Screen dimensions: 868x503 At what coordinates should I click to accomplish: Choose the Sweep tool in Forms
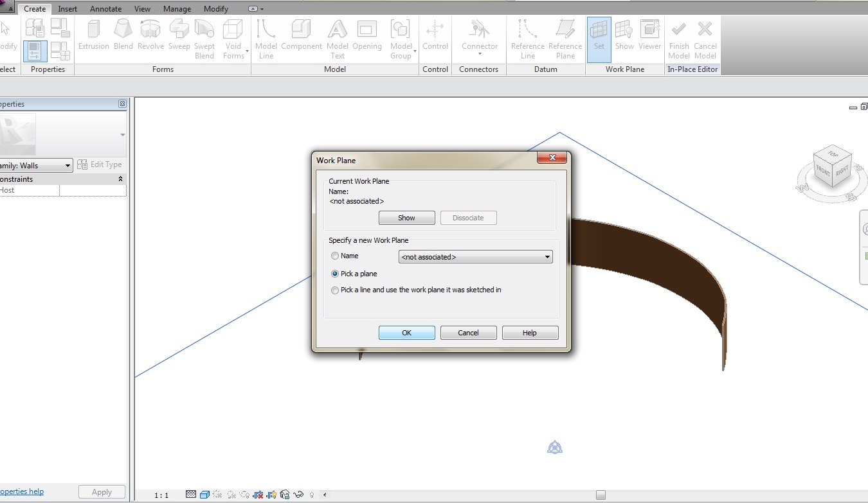[x=179, y=36]
